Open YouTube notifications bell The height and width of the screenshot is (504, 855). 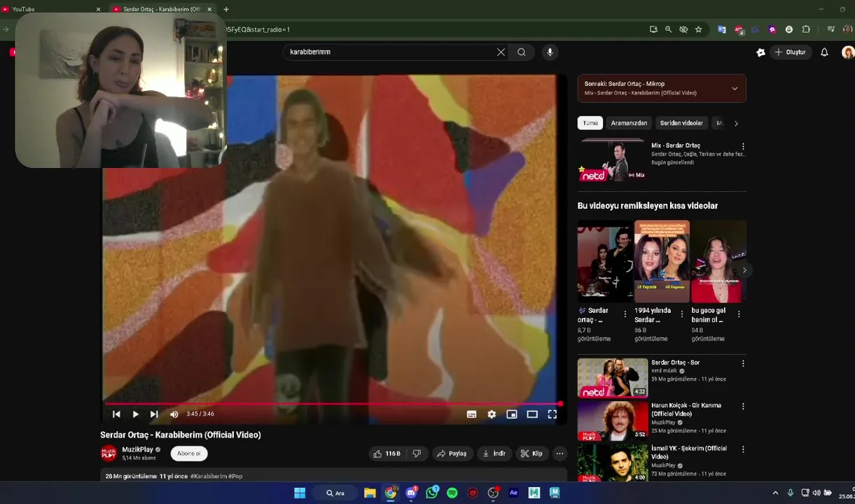tap(824, 52)
